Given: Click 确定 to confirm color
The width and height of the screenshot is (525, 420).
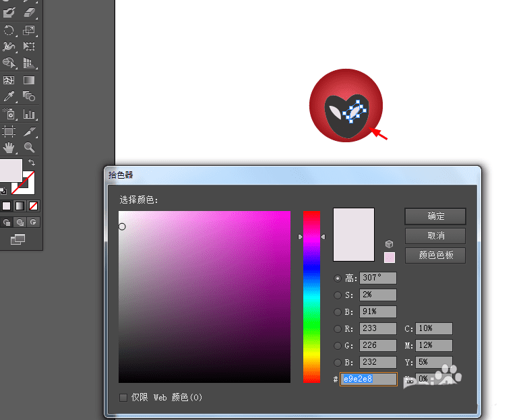Looking at the screenshot, I should (435, 216).
